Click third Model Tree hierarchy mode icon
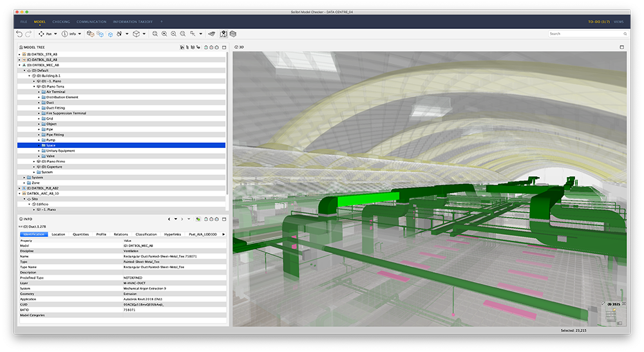The image size is (644, 352). coord(193,48)
